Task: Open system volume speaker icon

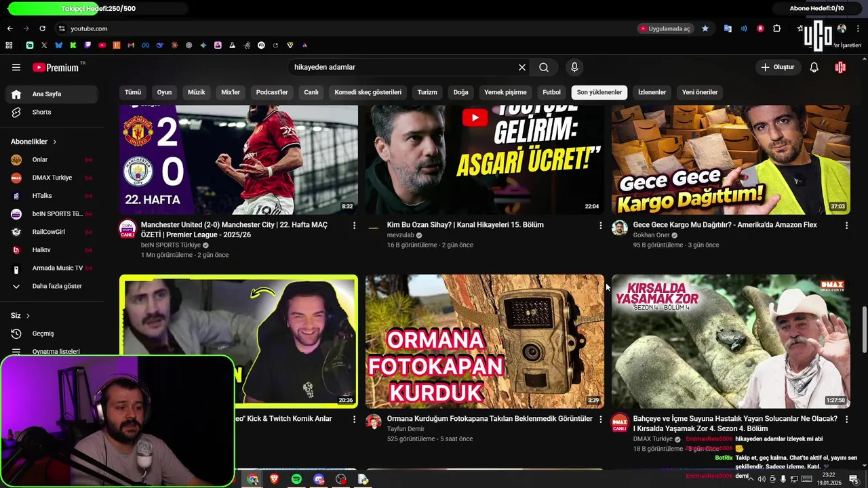Action: pyautogui.click(x=762, y=479)
